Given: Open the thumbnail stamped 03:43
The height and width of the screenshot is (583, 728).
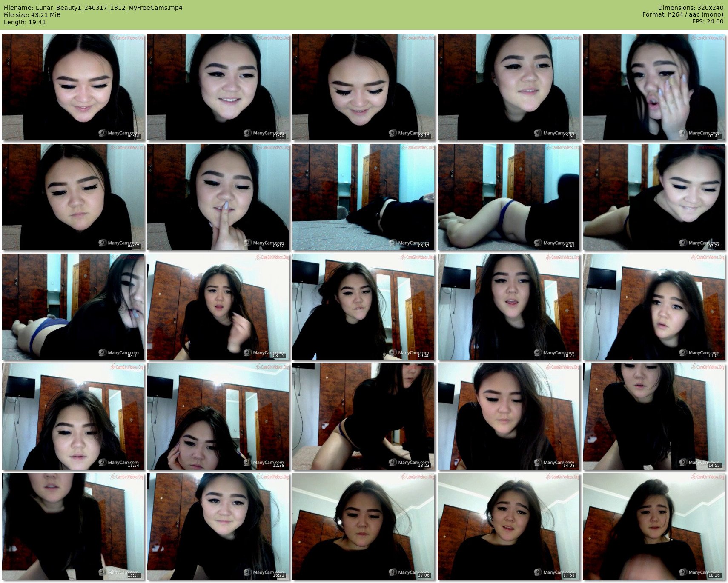Looking at the screenshot, I should click(x=654, y=87).
